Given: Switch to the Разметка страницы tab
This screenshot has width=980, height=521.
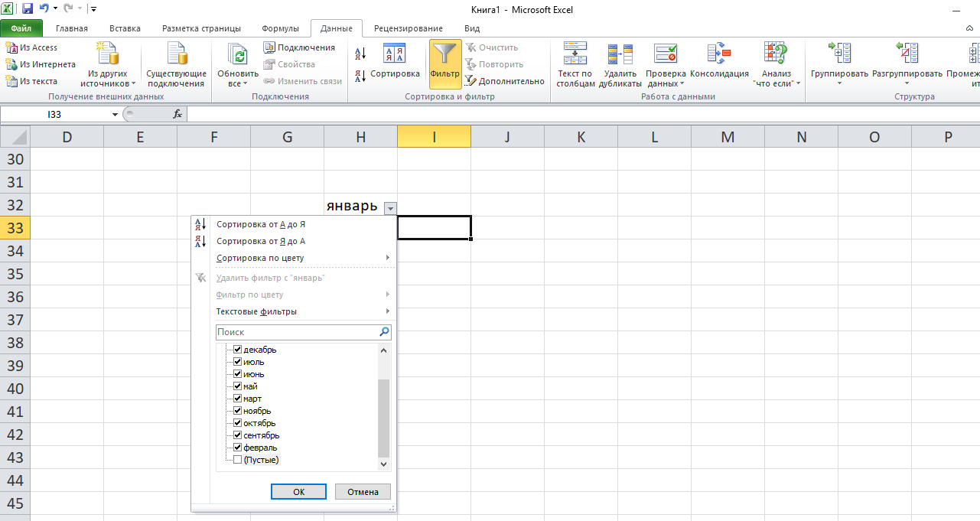Looking at the screenshot, I should [201, 28].
